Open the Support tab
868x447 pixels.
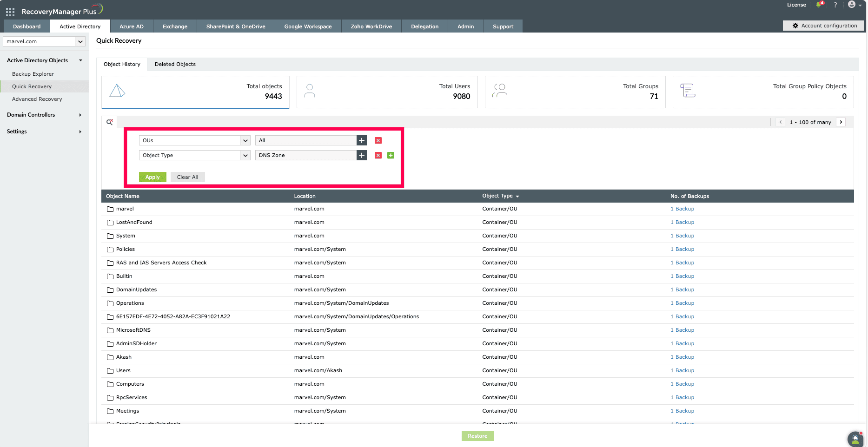coord(503,26)
